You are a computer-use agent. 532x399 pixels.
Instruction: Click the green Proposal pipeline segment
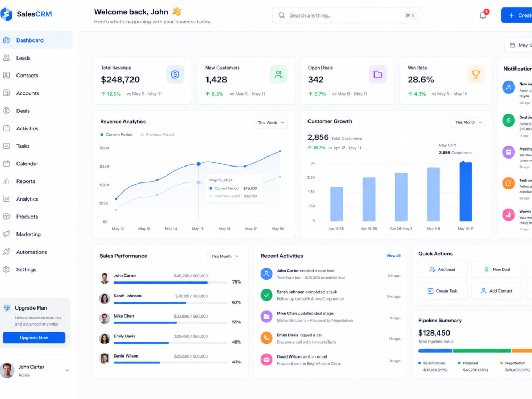click(x=482, y=351)
